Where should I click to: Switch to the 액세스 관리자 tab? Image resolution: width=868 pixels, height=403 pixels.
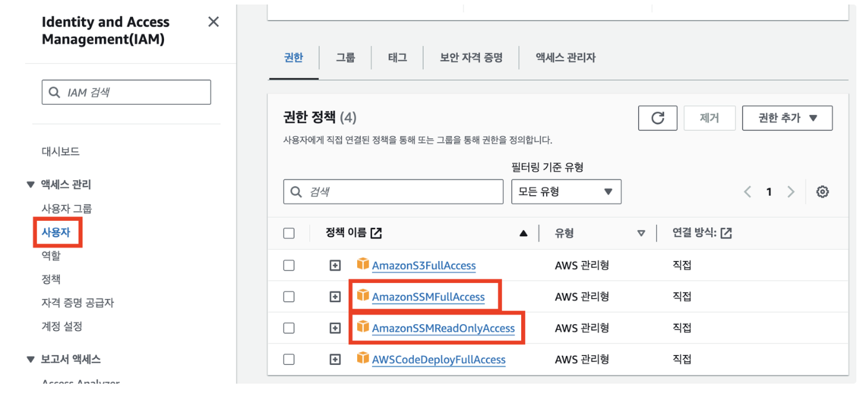tap(566, 57)
